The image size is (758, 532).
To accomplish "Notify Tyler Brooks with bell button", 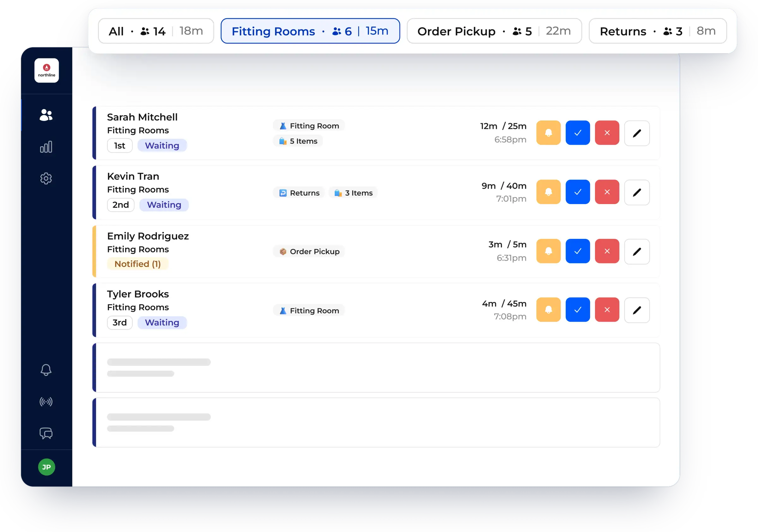I will click(548, 310).
